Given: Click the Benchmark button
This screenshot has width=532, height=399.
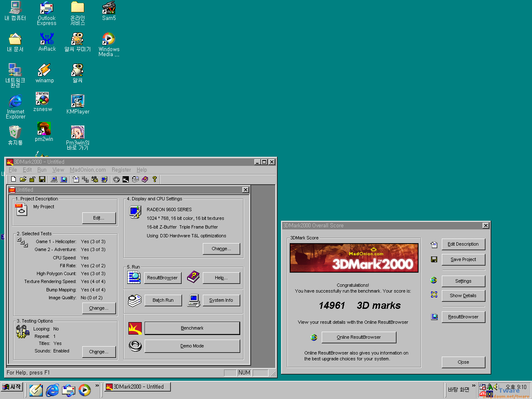Looking at the screenshot, I should [x=192, y=328].
